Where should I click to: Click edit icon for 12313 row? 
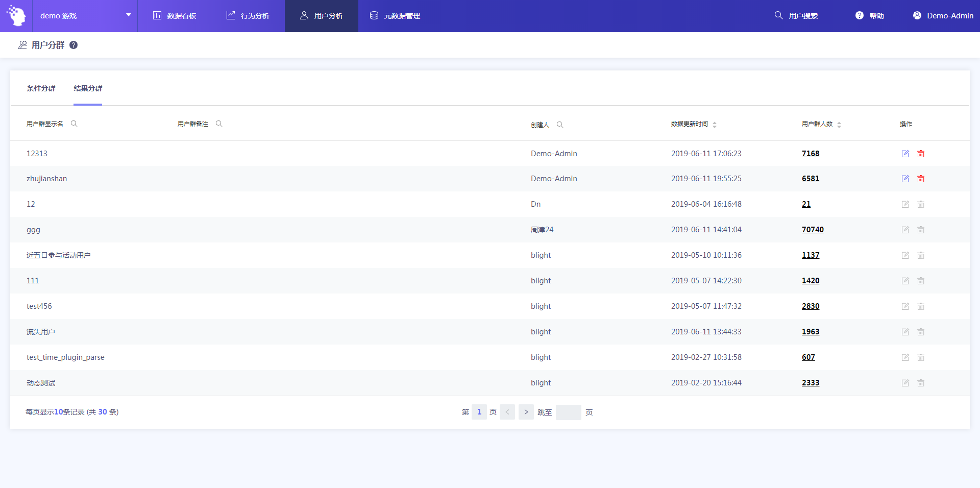[905, 154]
